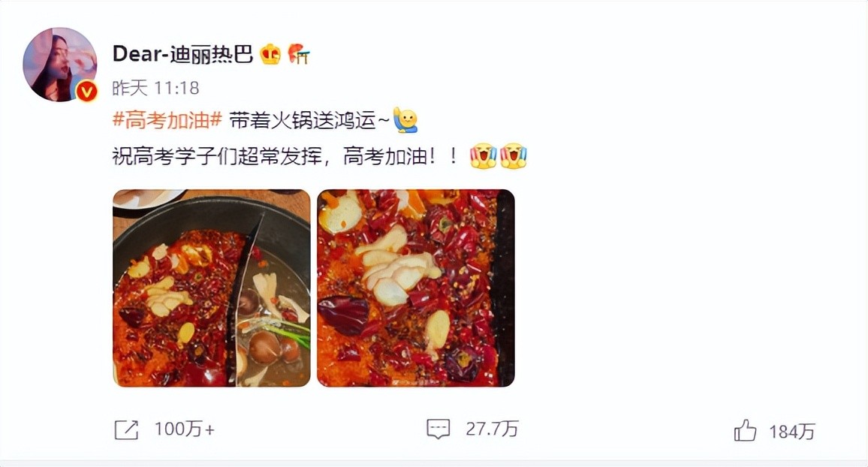Like the post with thumbs-up icon
This screenshot has height=467, width=868.
745,430
